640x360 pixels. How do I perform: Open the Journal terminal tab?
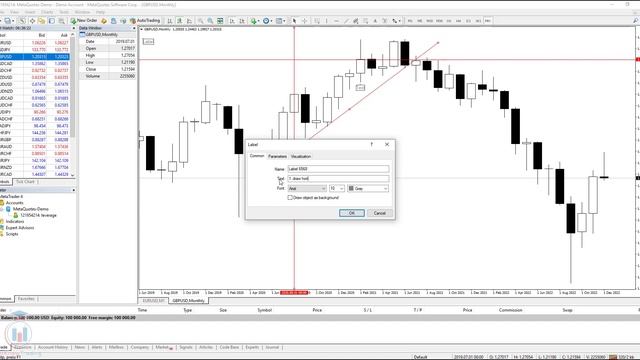(x=272, y=347)
